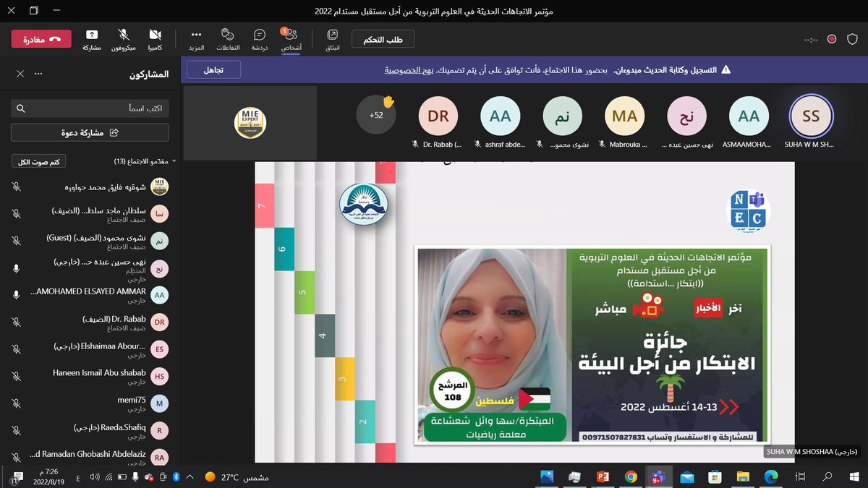
Task: Click the Share invite (مشاركة دعوة) button
Action: (x=90, y=132)
